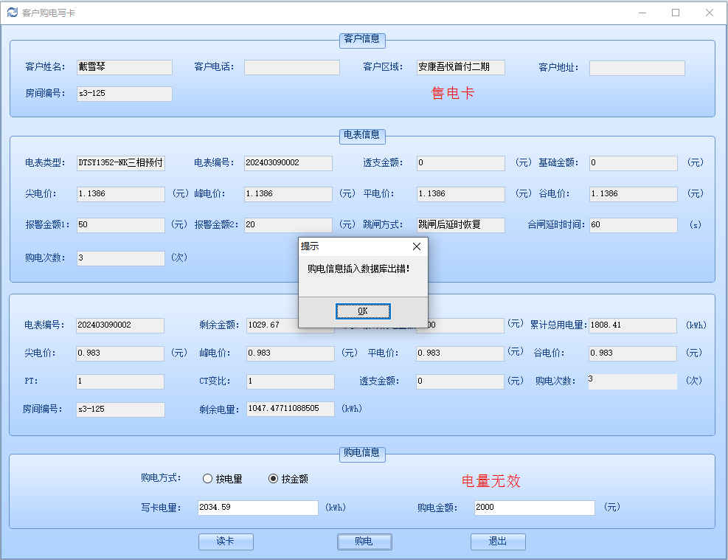Click the 购电金额 field showing 2000
The image size is (728, 560).
533,508
